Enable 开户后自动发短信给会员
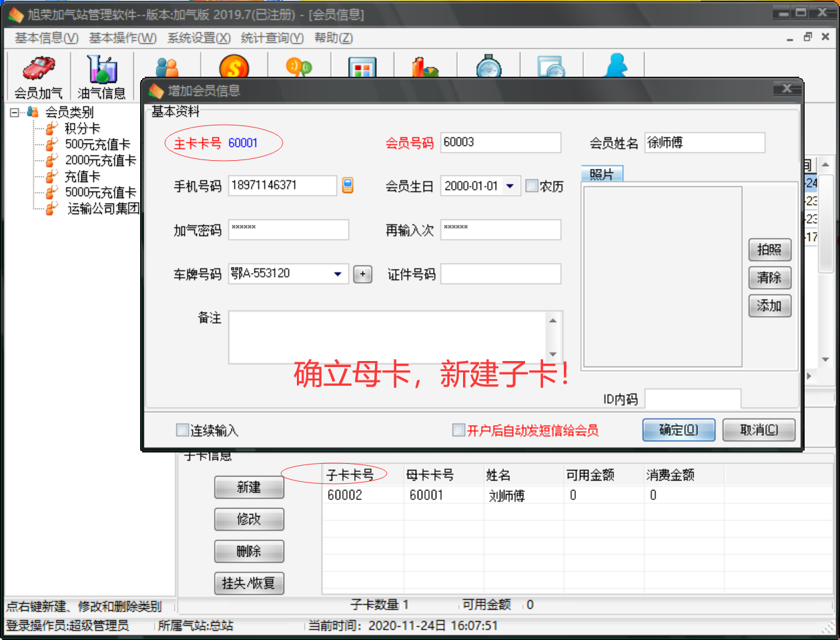840x640 pixels. click(x=458, y=430)
